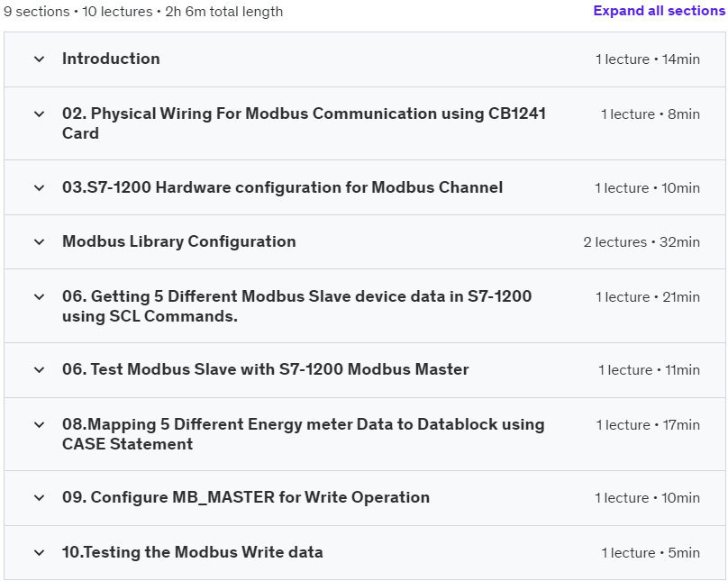The width and height of the screenshot is (728, 581).
Task: Click 2 lectures 32min label
Action: click(641, 242)
